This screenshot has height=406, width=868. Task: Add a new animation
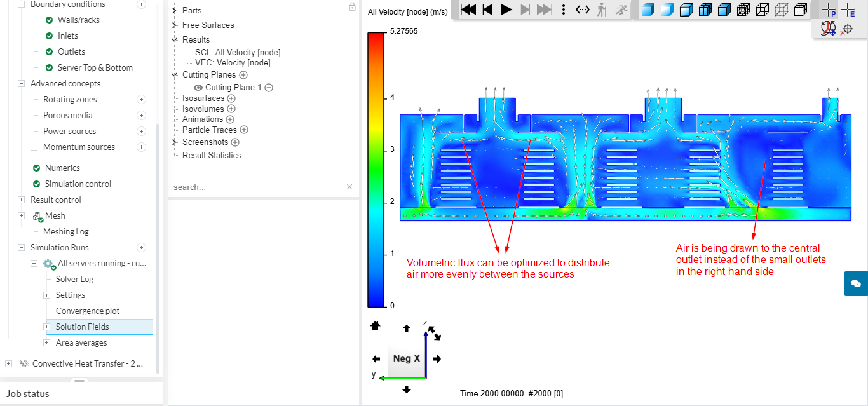point(230,119)
